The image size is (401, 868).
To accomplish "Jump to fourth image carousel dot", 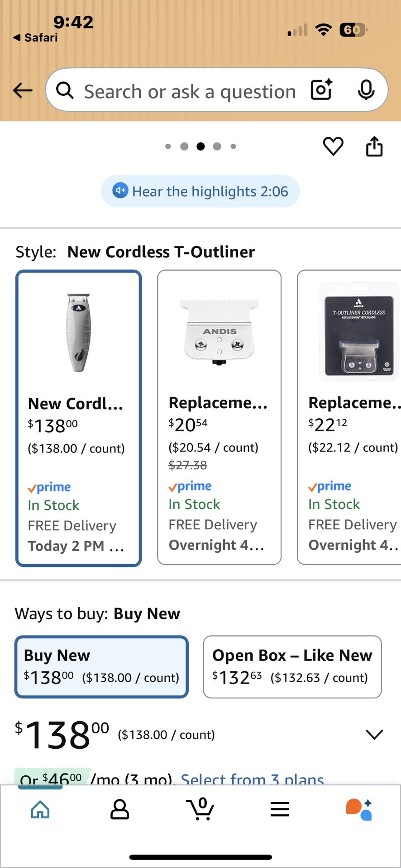I will click(217, 146).
